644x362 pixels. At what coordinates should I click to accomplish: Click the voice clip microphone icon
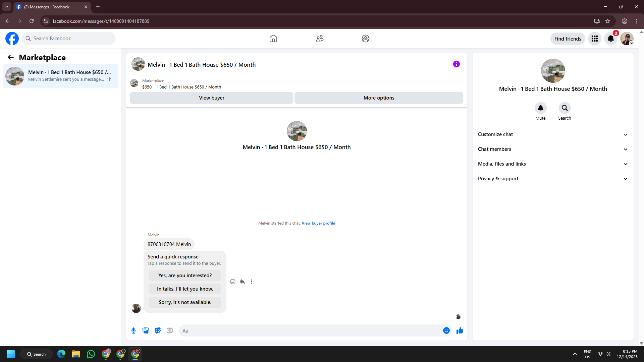(133, 330)
